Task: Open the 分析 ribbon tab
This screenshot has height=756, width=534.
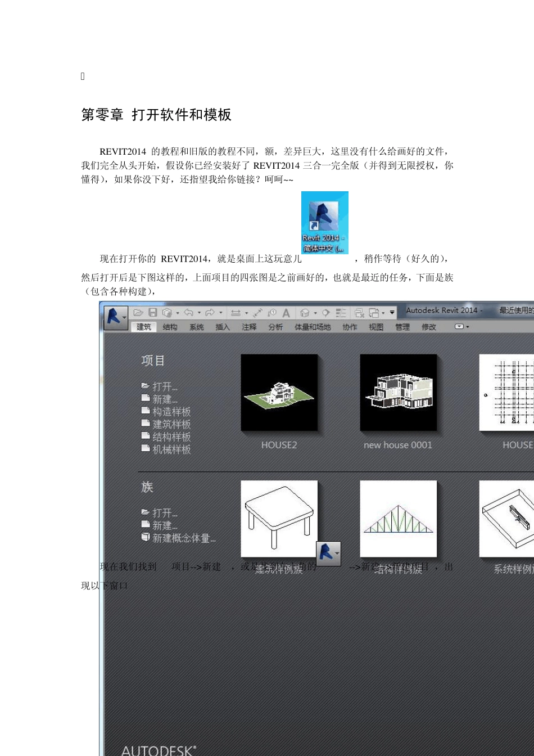Action: (x=275, y=327)
